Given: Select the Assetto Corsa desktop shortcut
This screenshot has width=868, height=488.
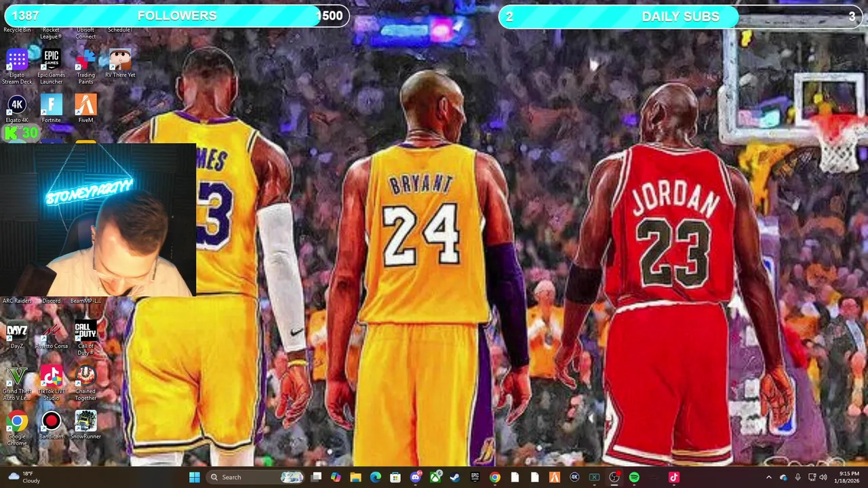Looking at the screenshot, I should click(x=52, y=335).
